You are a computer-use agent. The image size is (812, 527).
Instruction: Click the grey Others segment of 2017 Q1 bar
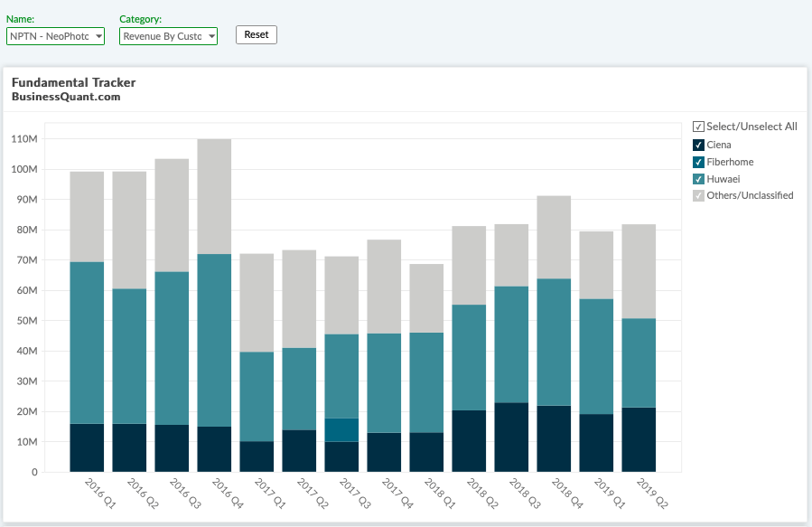coord(257,303)
